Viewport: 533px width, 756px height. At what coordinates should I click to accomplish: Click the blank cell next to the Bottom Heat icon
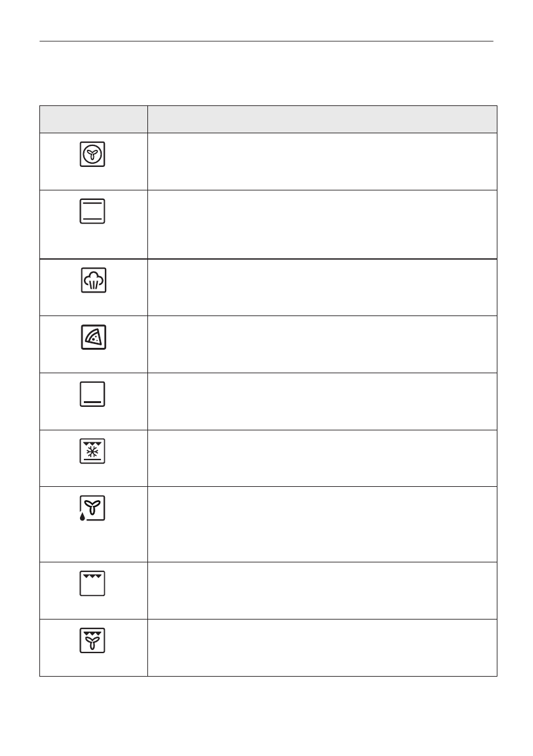tap(321, 401)
